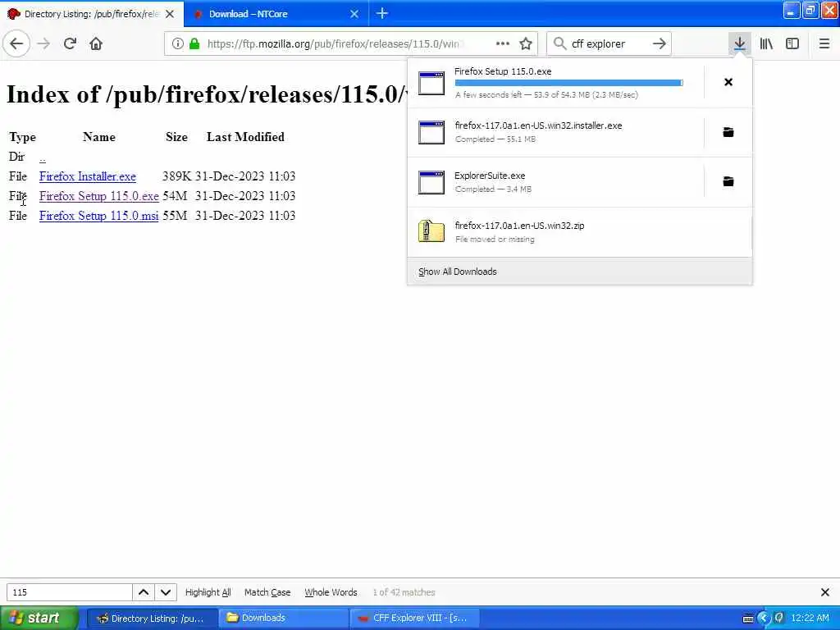Viewport: 840px width, 630px height.
Task: Reload the current page
Action: point(70,43)
